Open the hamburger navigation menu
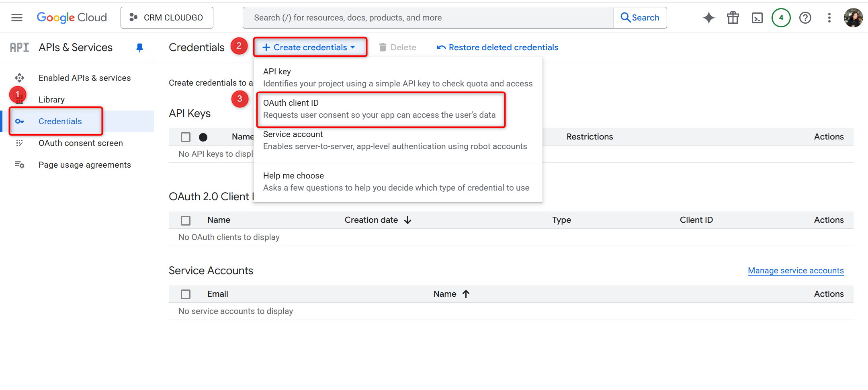Image resolution: width=868 pixels, height=390 pixels. tap(16, 17)
